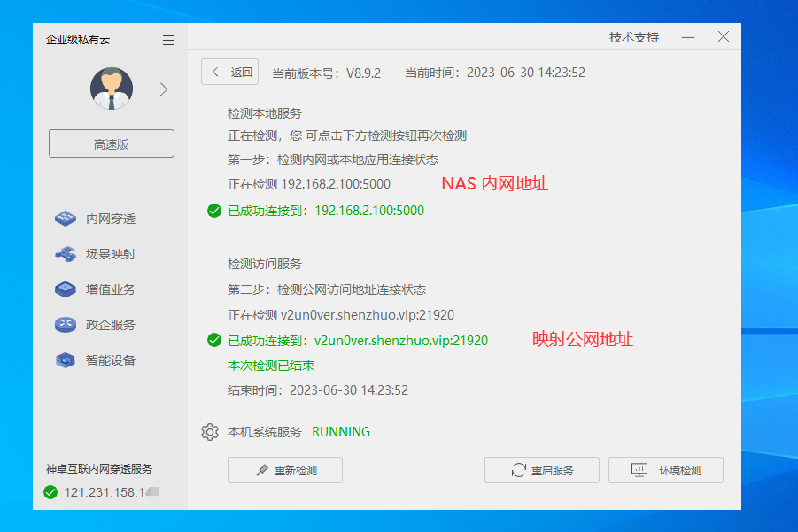
Task: Open the 场景映射 section icon
Action: (66, 253)
